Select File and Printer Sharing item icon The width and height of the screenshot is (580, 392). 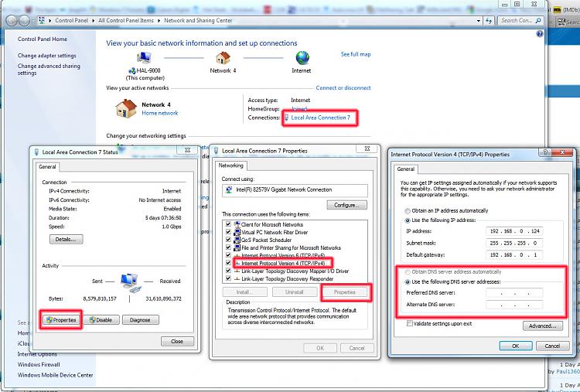click(x=237, y=247)
